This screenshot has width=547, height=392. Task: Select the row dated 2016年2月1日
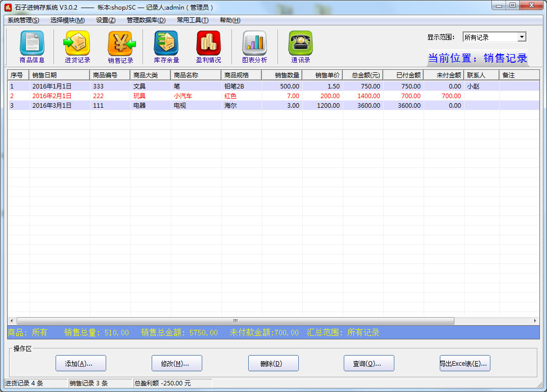tap(274, 96)
